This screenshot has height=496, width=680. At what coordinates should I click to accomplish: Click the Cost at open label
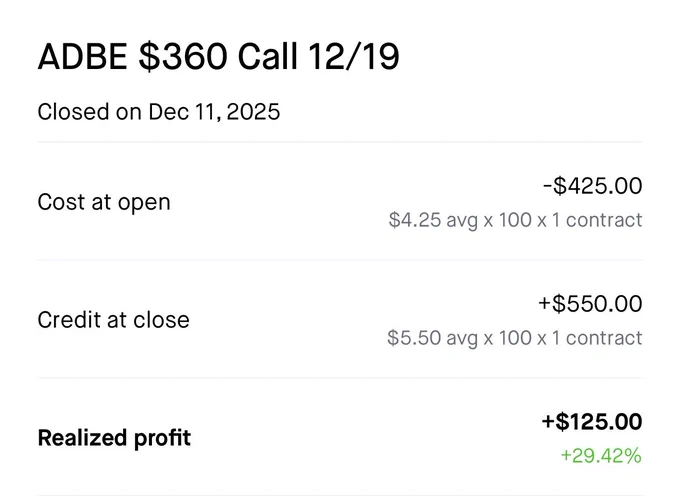[x=104, y=202]
